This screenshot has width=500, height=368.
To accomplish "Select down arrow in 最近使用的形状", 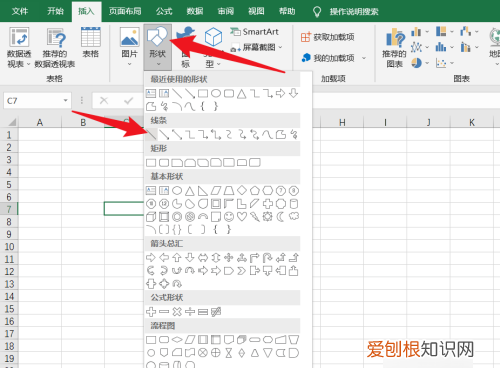I will (294, 93).
